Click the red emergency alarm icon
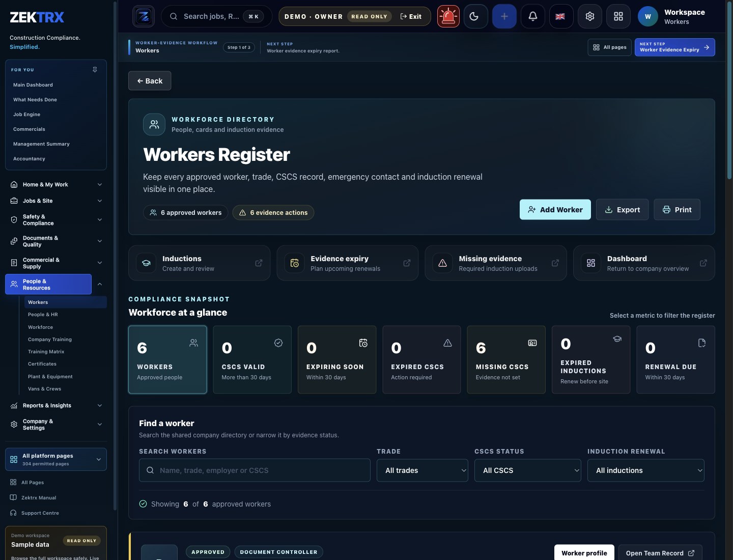The image size is (733, 560). [x=448, y=16]
